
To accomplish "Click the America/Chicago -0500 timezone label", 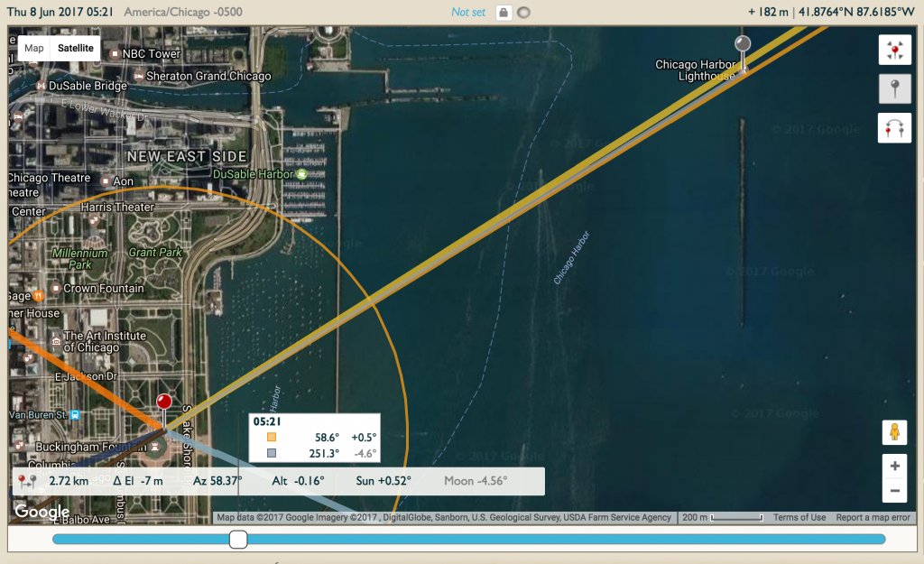I will 183,12.
